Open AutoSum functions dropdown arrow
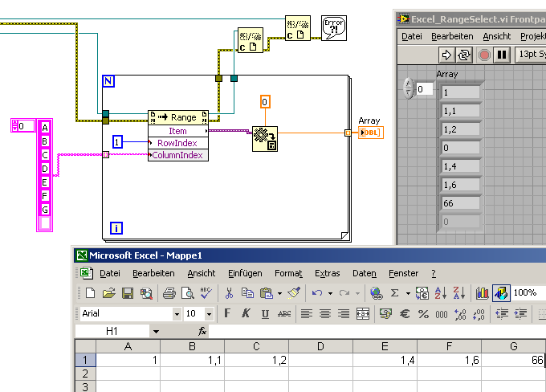The width and height of the screenshot is (546, 392). tap(408, 293)
